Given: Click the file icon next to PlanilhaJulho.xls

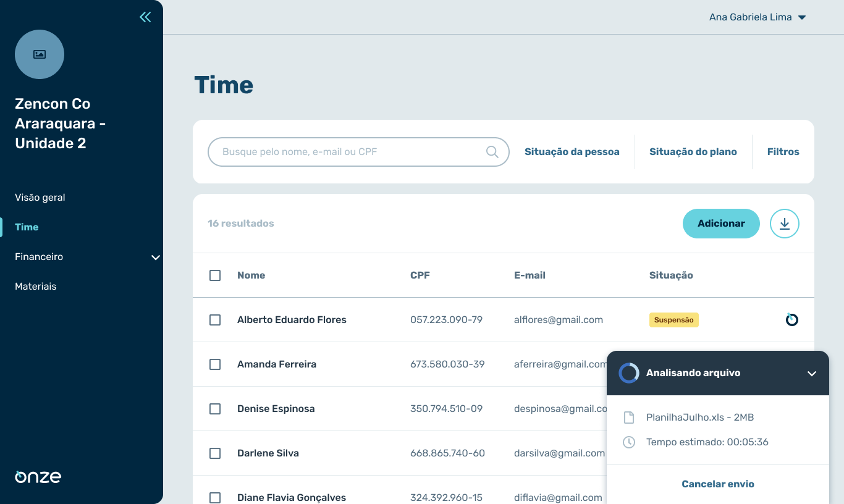Looking at the screenshot, I should pos(629,417).
